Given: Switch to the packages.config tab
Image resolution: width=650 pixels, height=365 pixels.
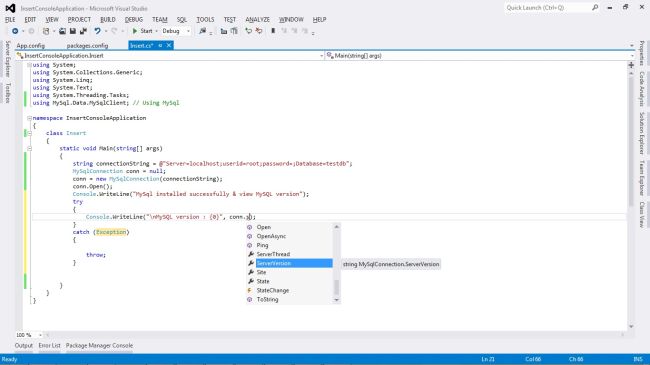Looking at the screenshot, I should (x=87, y=46).
